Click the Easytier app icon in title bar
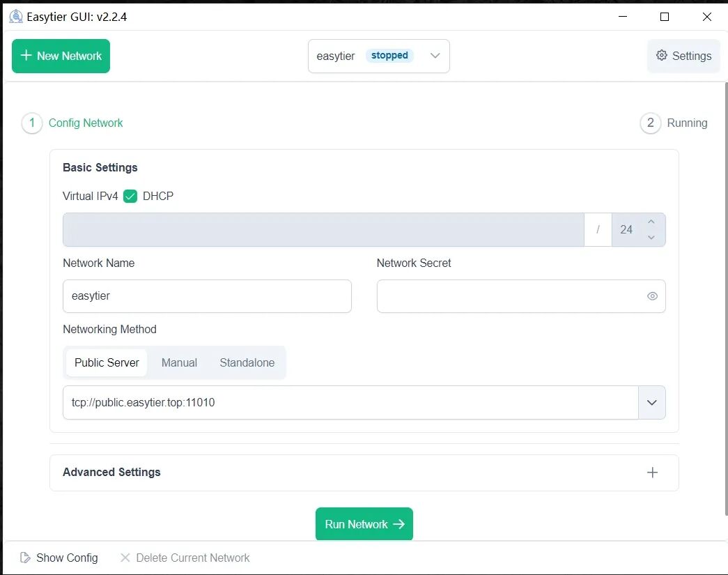 [16, 17]
